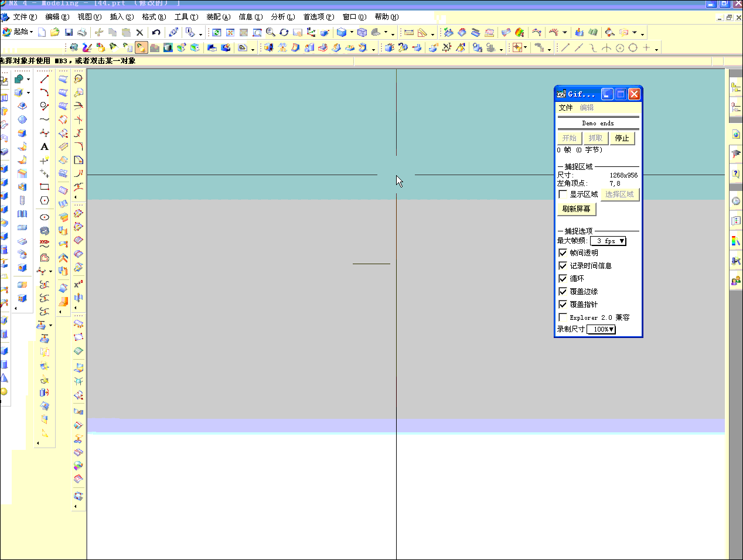Click the Rotate view icon
The height and width of the screenshot is (560, 743).
[284, 32]
